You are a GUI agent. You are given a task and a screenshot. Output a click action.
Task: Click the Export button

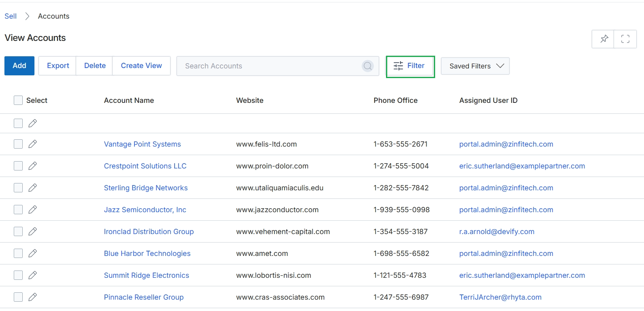coord(58,66)
